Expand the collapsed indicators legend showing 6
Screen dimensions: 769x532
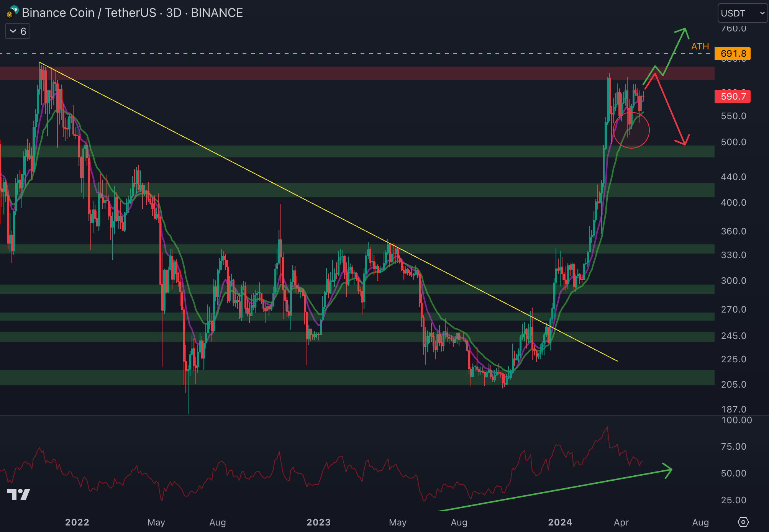[x=18, y=31]
